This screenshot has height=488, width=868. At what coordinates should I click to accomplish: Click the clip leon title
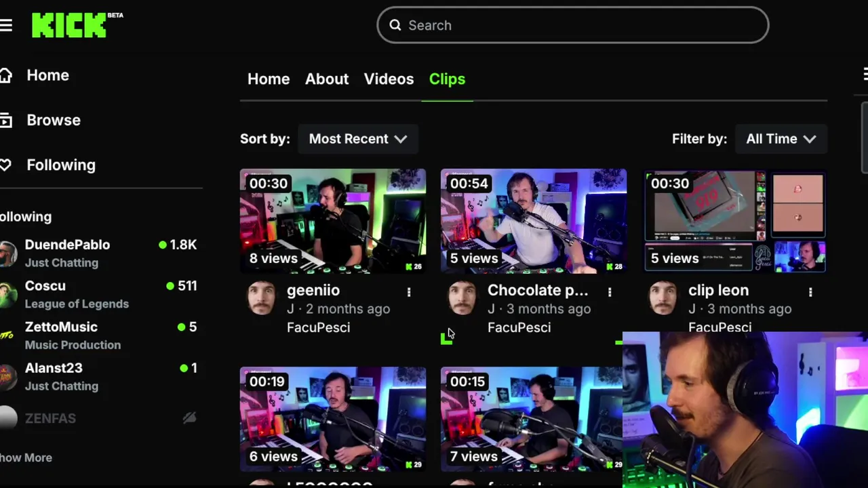point(719,290)
